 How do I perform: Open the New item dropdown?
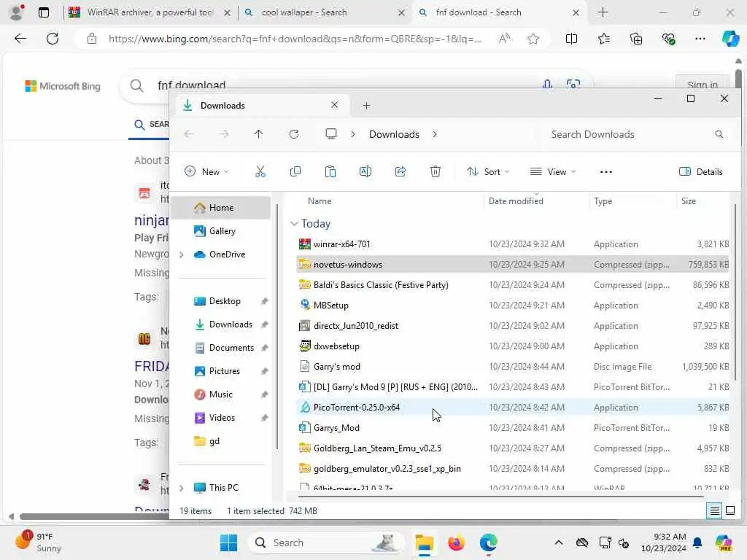tap(206, 172)
